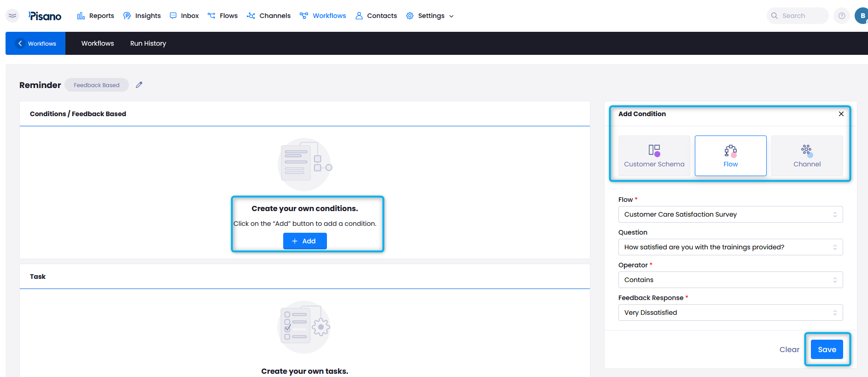Click the Pisano logo
Viewport: 868px width, 377px height.
click(45, 16)
